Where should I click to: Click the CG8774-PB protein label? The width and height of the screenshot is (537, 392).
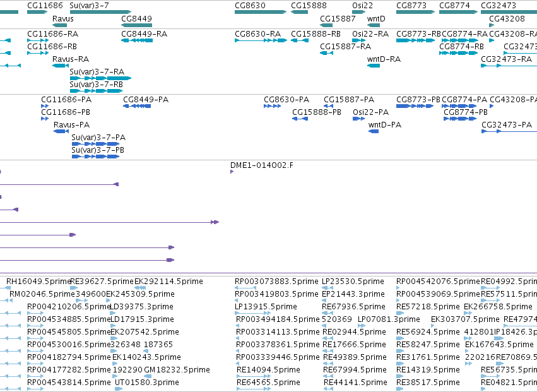point(466,112)
